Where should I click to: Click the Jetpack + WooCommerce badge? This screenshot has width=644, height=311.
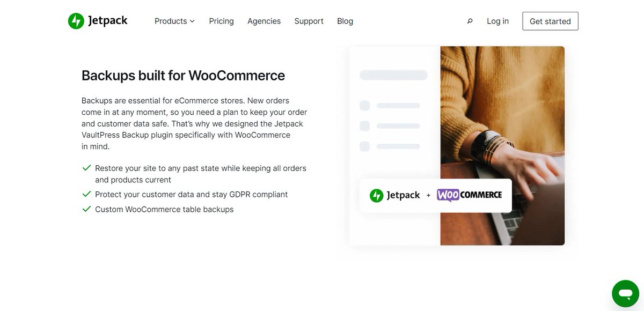(x=435, y=195)
